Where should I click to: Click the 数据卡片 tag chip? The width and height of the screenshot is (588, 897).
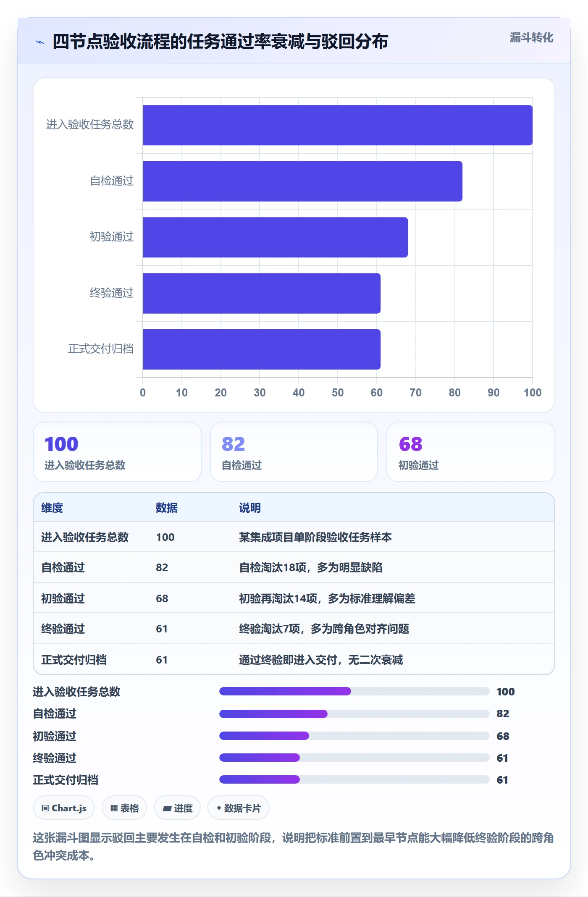(239, 808)
